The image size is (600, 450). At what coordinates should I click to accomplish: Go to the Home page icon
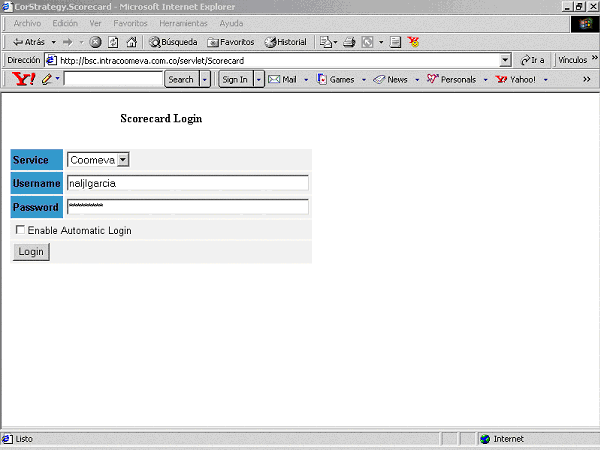click(131, 42)
